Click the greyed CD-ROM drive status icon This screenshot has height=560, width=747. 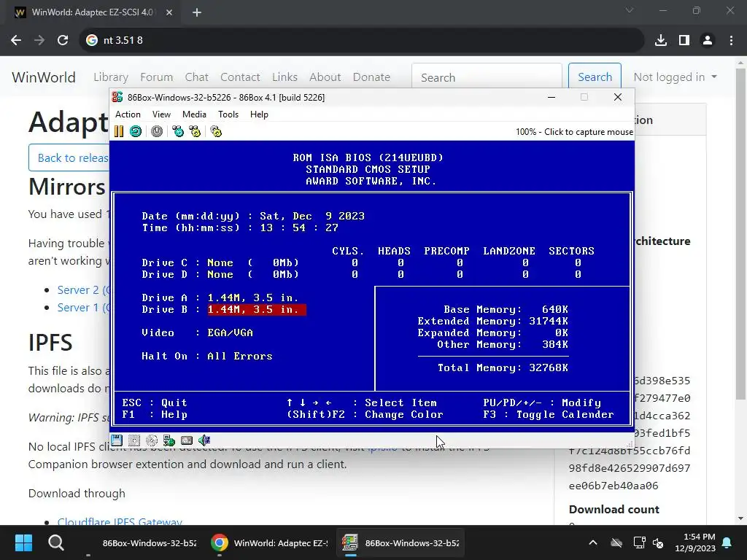(152, 440)
